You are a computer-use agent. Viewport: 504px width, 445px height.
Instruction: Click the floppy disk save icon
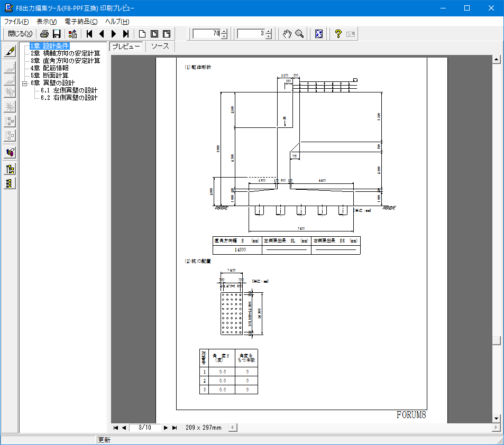pos(57,34)
